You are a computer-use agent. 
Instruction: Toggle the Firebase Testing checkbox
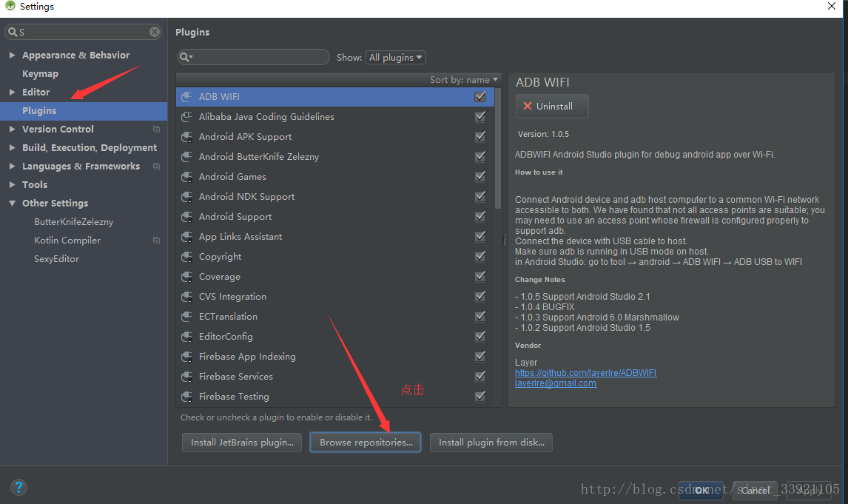coord(479,397)
